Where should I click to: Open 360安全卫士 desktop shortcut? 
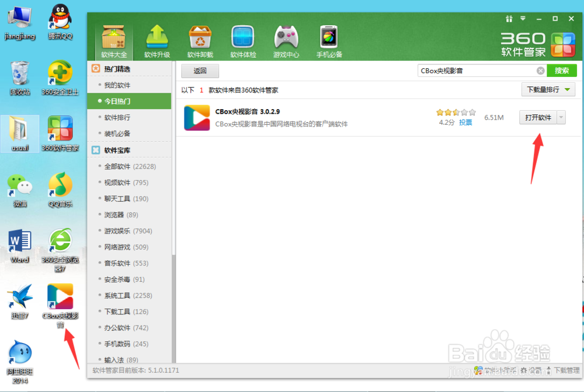pyautogui.click(x=60, y=78)
